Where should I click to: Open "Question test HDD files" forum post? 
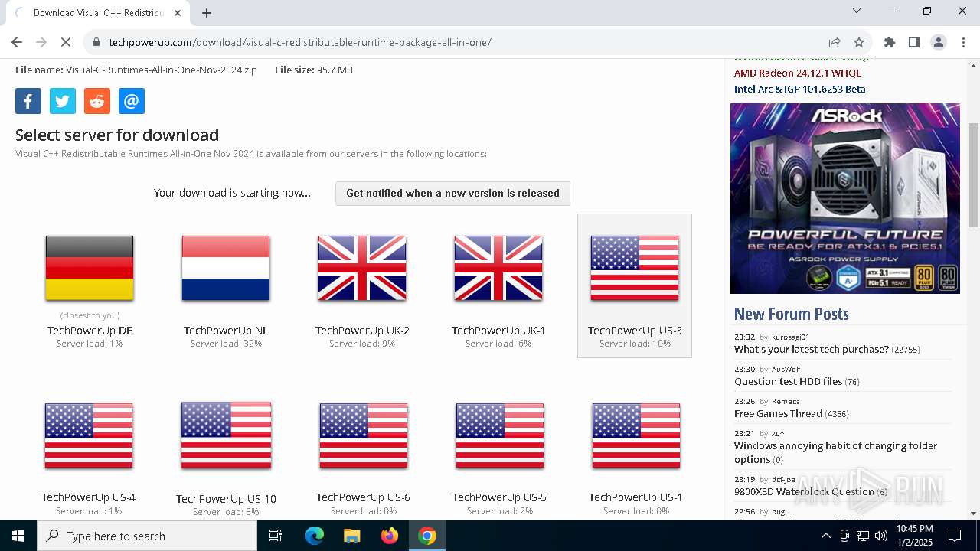tap(788, 382)
